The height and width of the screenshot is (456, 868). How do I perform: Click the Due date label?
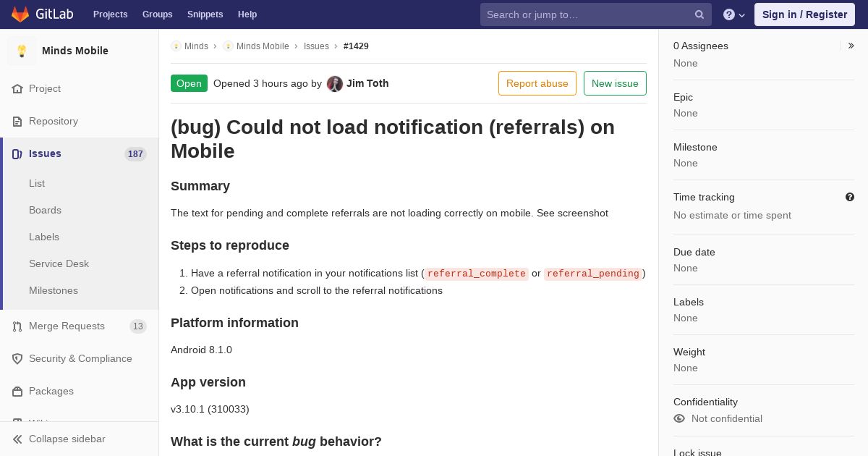(694, 252)
